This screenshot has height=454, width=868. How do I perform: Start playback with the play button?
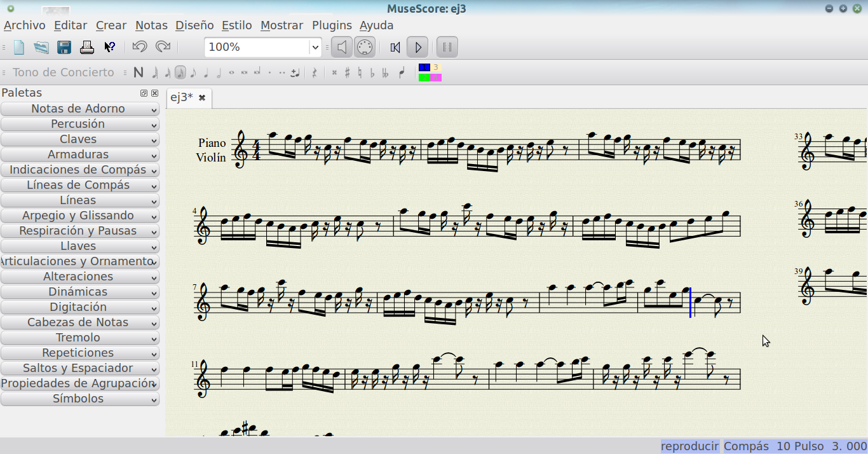pyautogui.click(x=417, y=47)
